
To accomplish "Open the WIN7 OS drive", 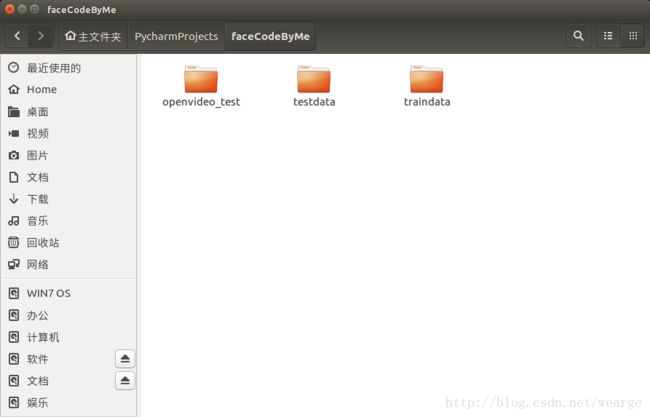I will pos(68,293).
